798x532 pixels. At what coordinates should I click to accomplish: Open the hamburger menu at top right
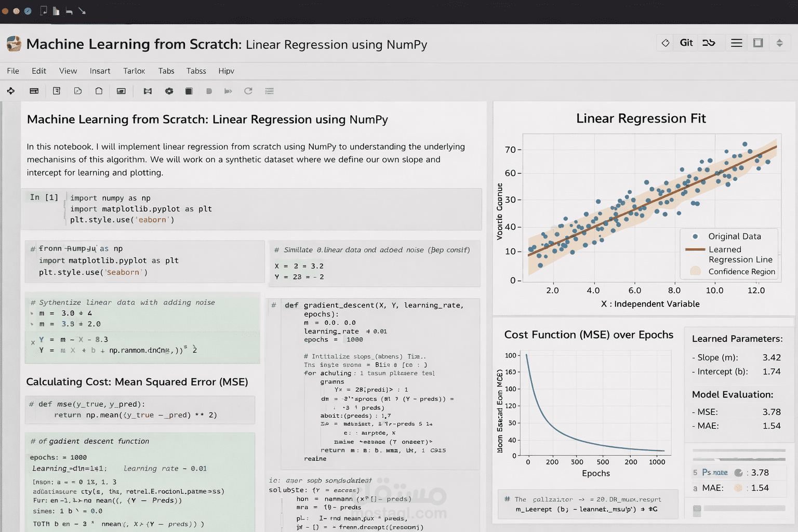(x=736, y=43)
